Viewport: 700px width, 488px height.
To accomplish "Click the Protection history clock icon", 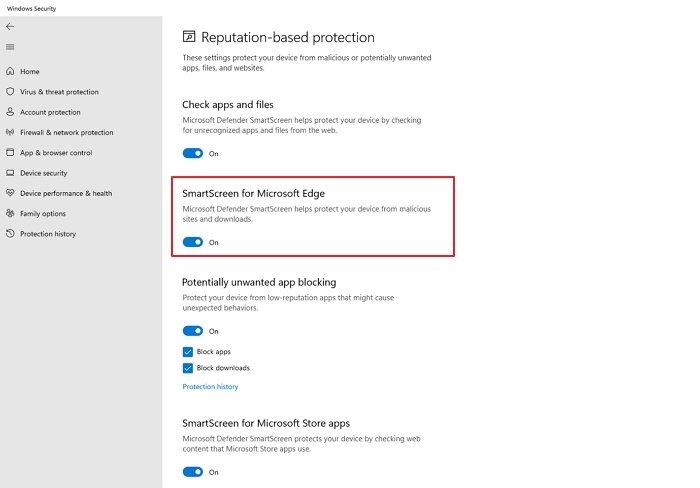I will pos(10,234).
